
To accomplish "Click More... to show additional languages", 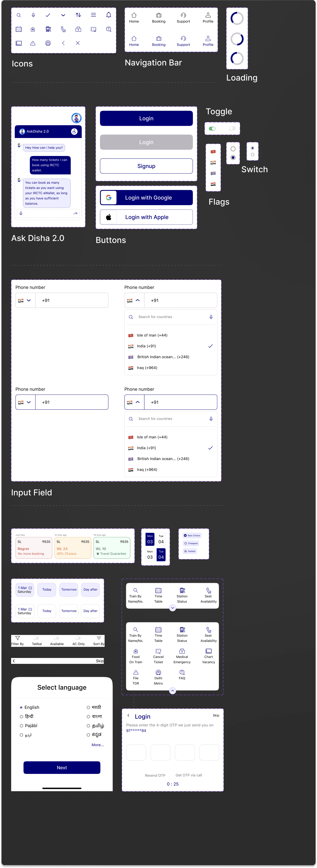I will tap(98, 745).
